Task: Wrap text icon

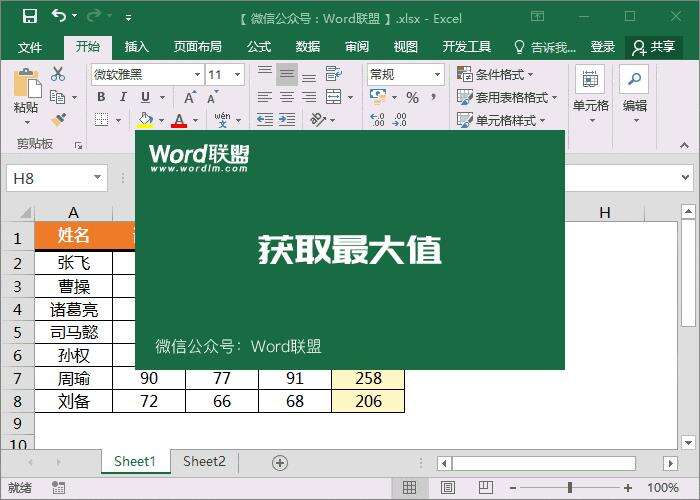Action: point(334,74)
